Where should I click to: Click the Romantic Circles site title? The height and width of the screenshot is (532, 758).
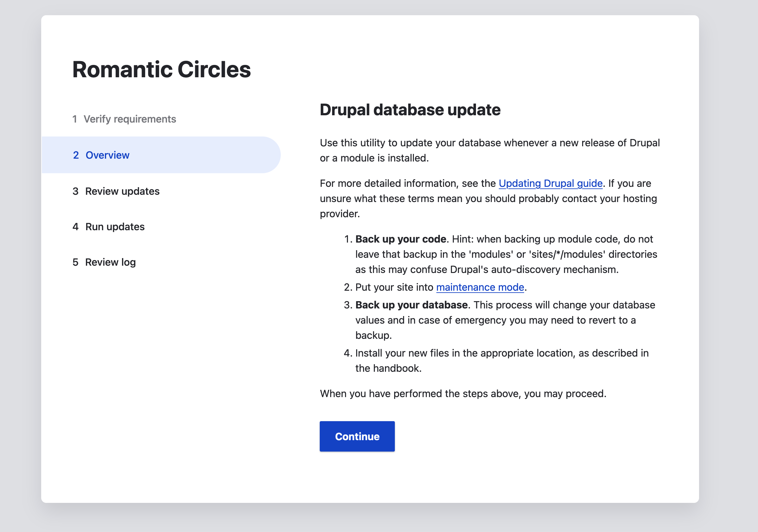(x=161, y=70)
